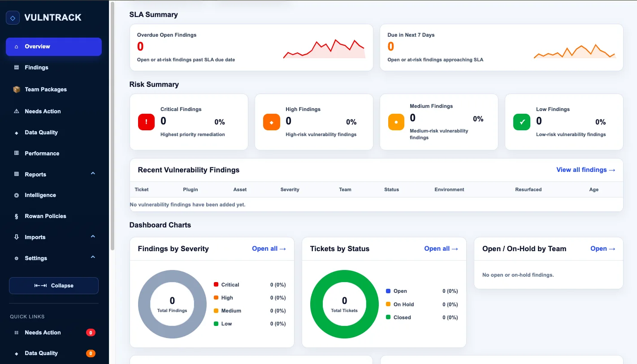
Task: Click the red Needs Action count badge
Action: (91, 333)
